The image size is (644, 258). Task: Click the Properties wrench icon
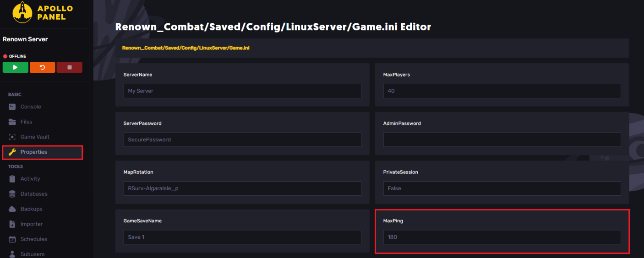click(12, 152)
